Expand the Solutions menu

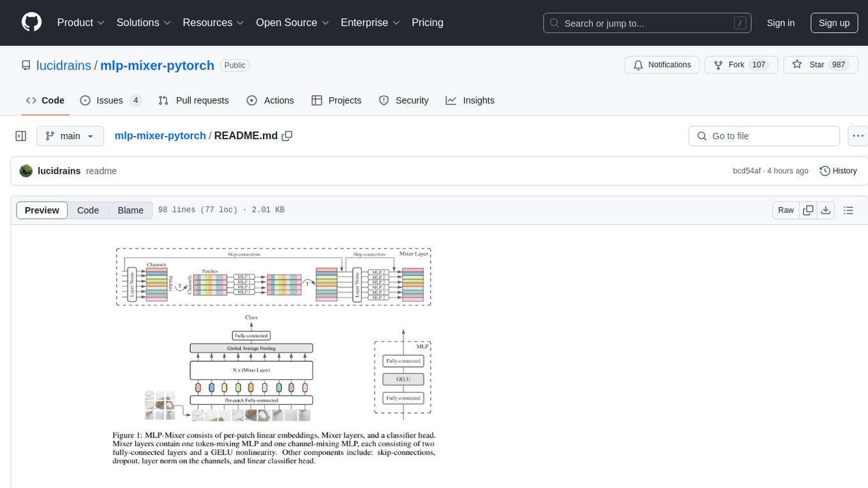pos(144,22)
